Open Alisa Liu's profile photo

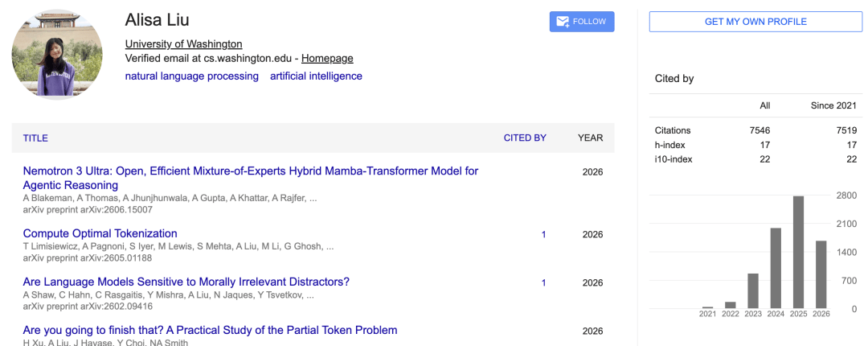pyautogui.click(x=57, y=54)
